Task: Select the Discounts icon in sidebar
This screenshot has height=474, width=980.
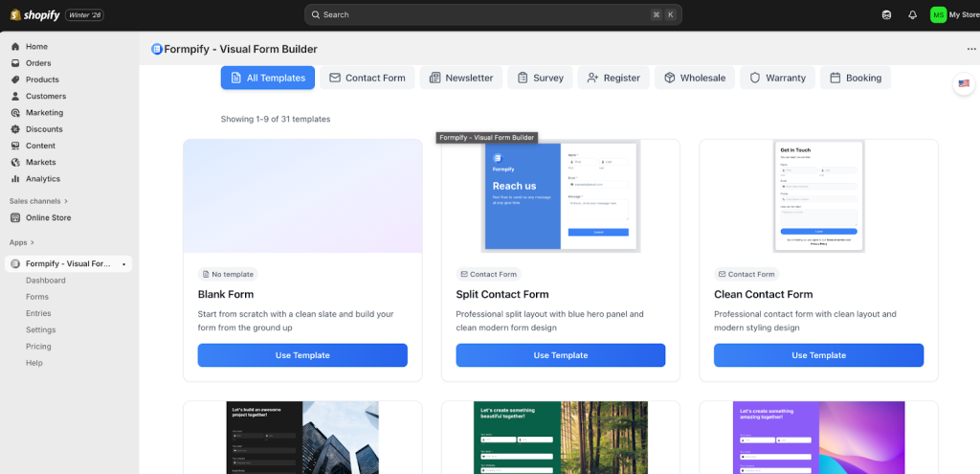Action: tap(15, 129)
